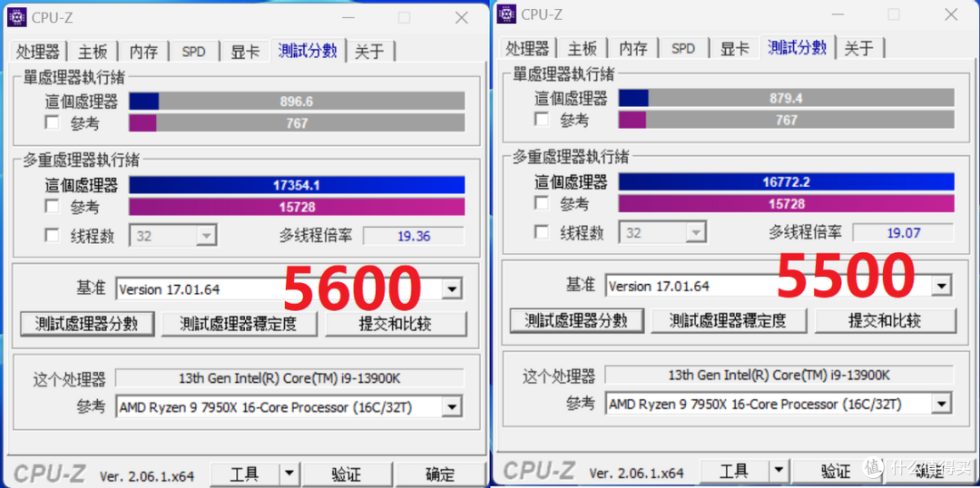
Task: Open 处理器 tab in left CPU-Z window
Action: coord(38,51)
